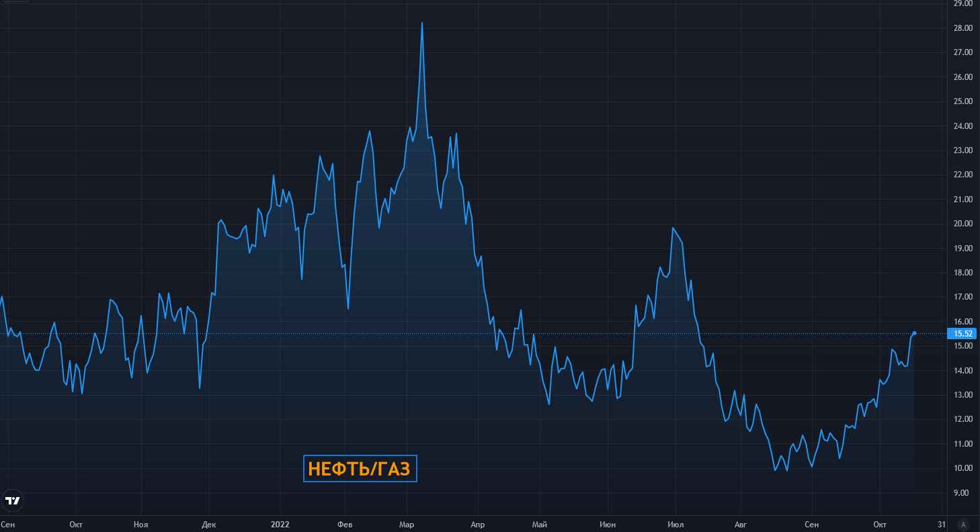Click the Дек label on time axis
The image size is (980, 532).
[x=209, y=524]
